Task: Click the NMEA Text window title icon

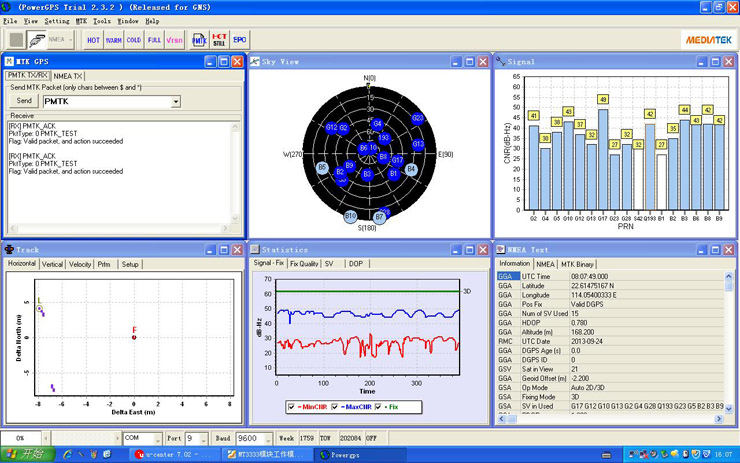Action: click(501, 249)
